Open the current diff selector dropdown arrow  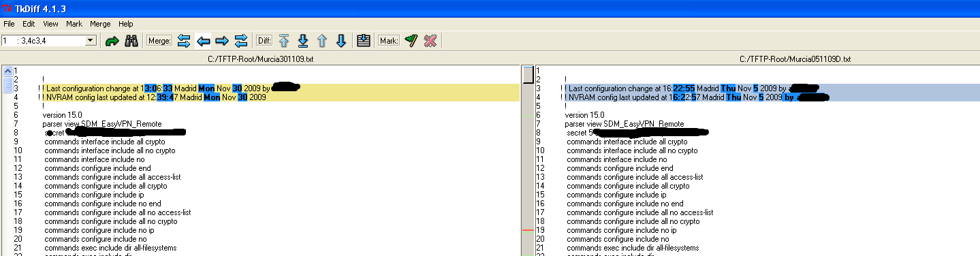[x=91, y=41]
